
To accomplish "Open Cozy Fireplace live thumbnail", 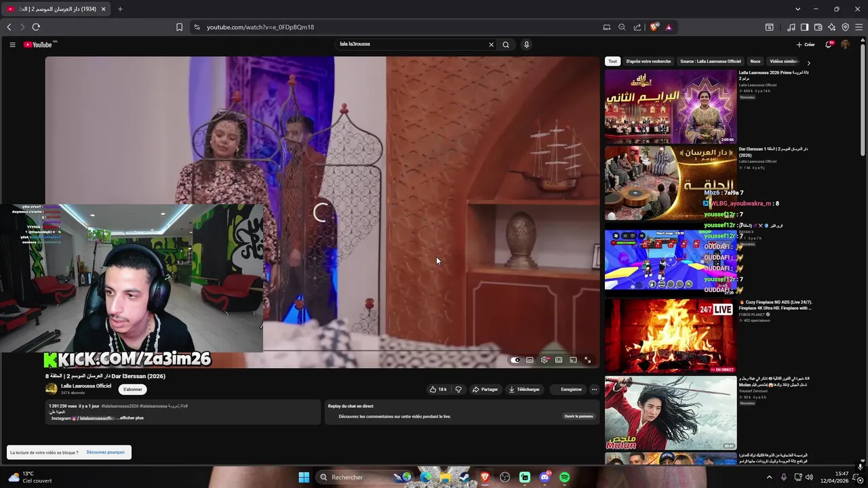I will [671, 336].
